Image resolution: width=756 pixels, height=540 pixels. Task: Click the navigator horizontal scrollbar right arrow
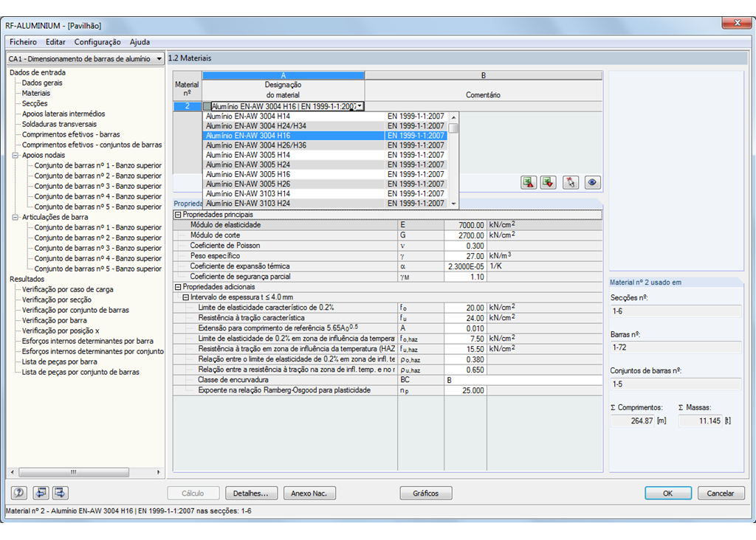tap(158, 472)
